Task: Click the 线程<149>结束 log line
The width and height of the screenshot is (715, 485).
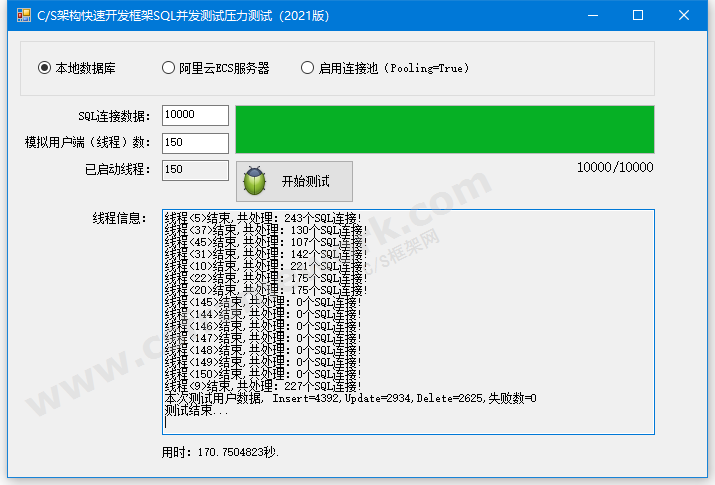Action: (263, 362)
